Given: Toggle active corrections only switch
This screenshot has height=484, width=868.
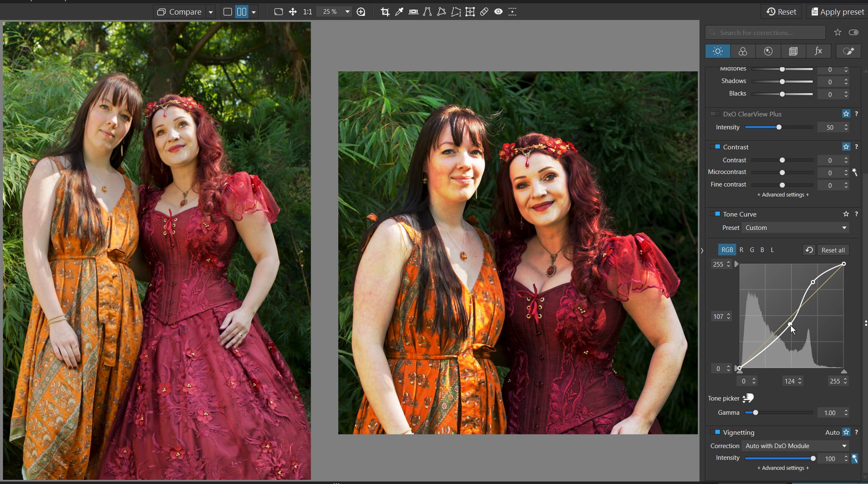Looking at the screenshot, I should 854,33.
